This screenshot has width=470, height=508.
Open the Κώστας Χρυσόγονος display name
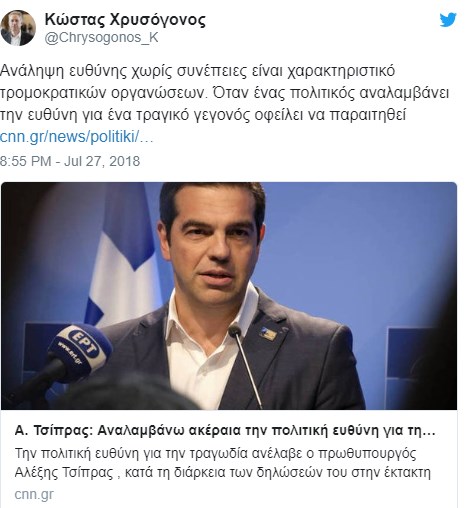coord(125,20)
